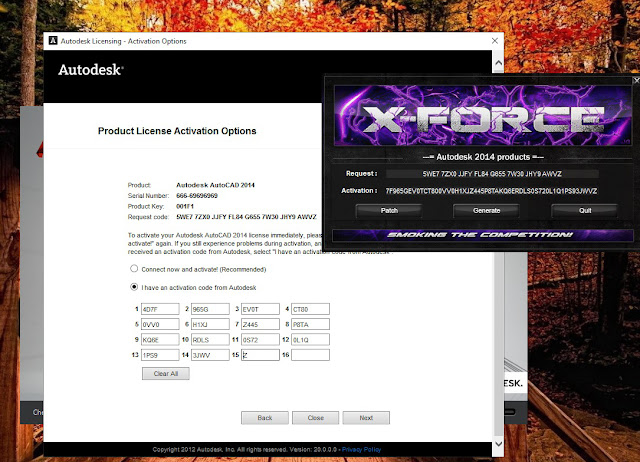Open the Privacy Policy link
This screenshot has height=462, width=640.
tap(361, 449)
